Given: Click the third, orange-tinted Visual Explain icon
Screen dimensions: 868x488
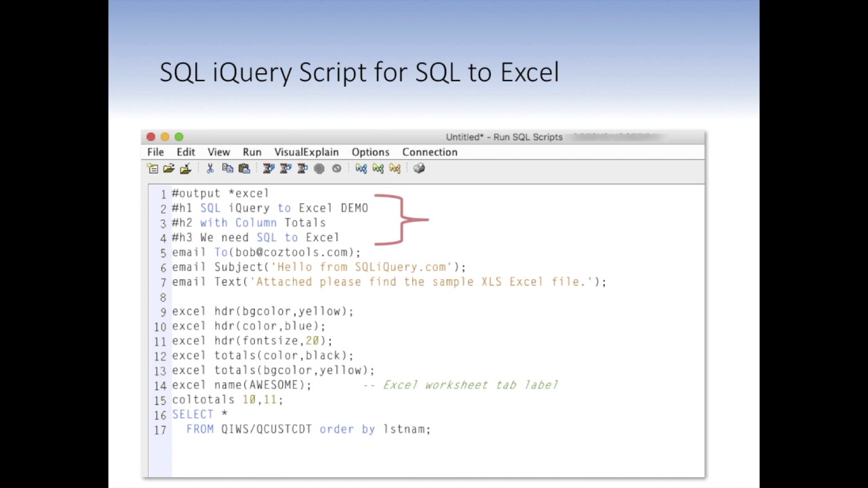Looking at the screenshot, I should 395,169.
